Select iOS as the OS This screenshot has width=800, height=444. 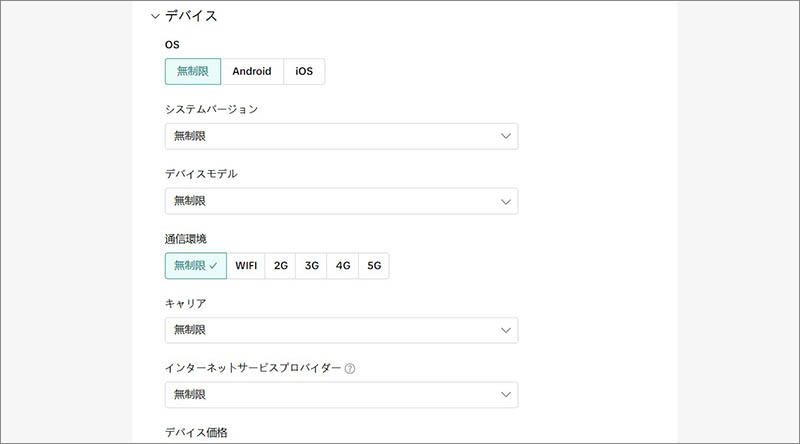pos(304,72)
